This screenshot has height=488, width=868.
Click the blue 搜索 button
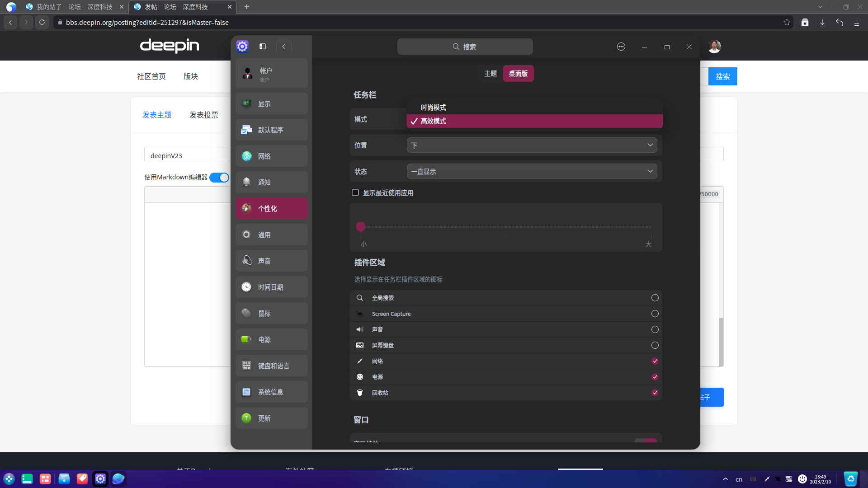pos(722,76)
